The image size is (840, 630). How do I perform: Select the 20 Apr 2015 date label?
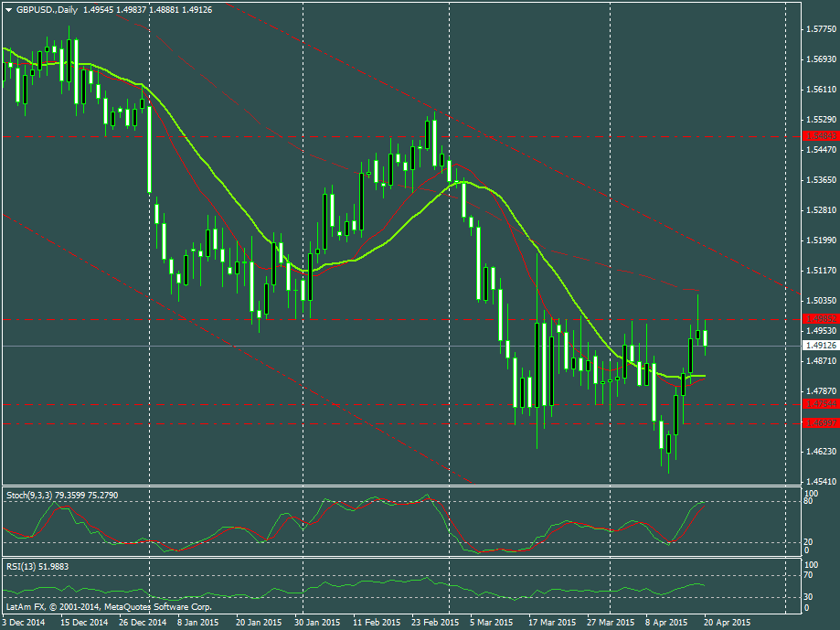[725, 622]
